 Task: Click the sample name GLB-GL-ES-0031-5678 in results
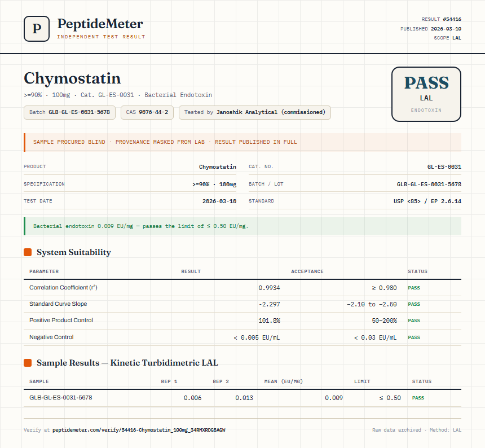coord(61,398)
